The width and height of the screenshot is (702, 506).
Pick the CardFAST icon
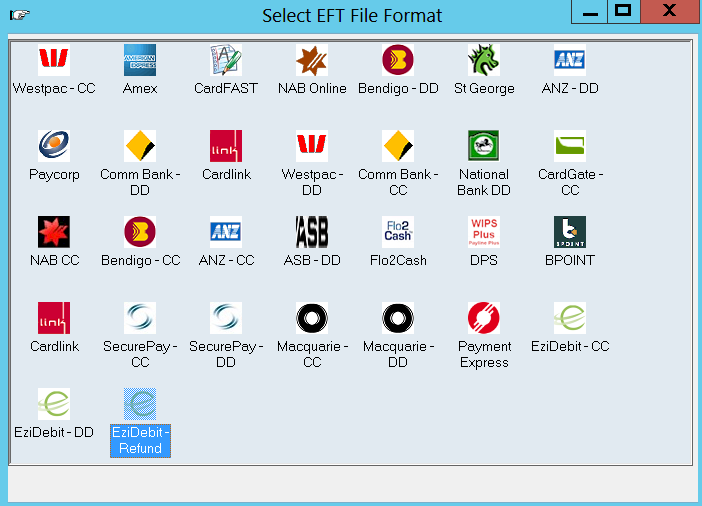[226, 60]
